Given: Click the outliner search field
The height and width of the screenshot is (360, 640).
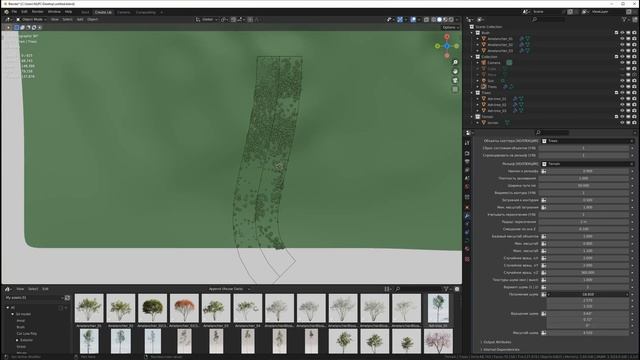Looking at the screenshot, I should pos(549,19).
